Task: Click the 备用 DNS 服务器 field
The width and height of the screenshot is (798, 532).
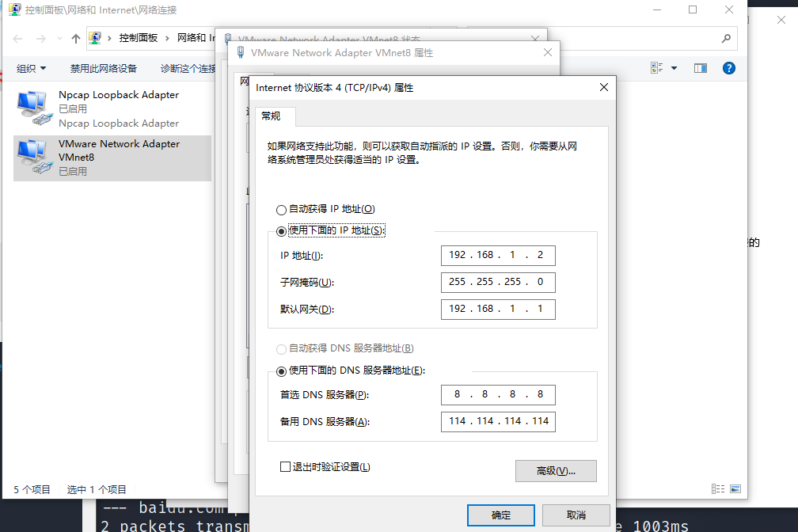Action: pos(498,422)
